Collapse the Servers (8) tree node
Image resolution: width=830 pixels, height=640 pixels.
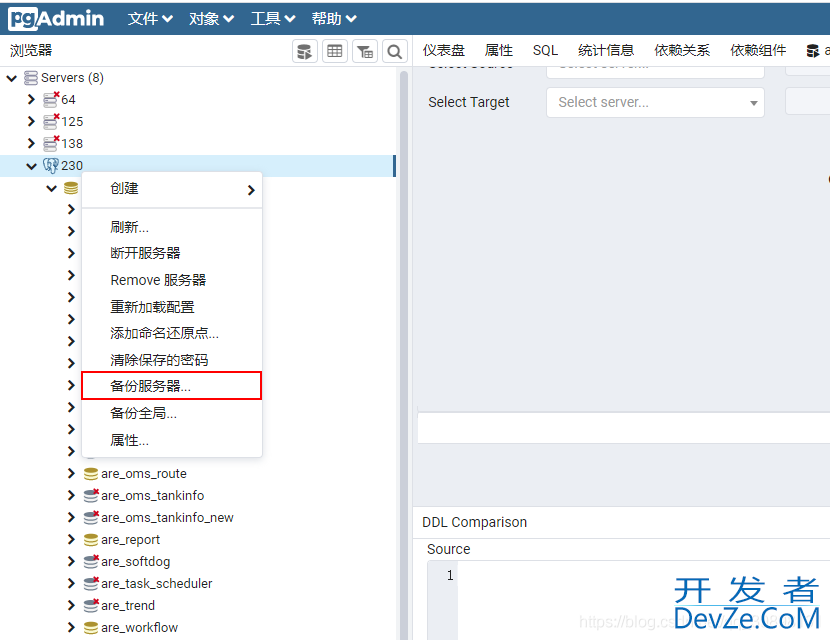[12, 78]
